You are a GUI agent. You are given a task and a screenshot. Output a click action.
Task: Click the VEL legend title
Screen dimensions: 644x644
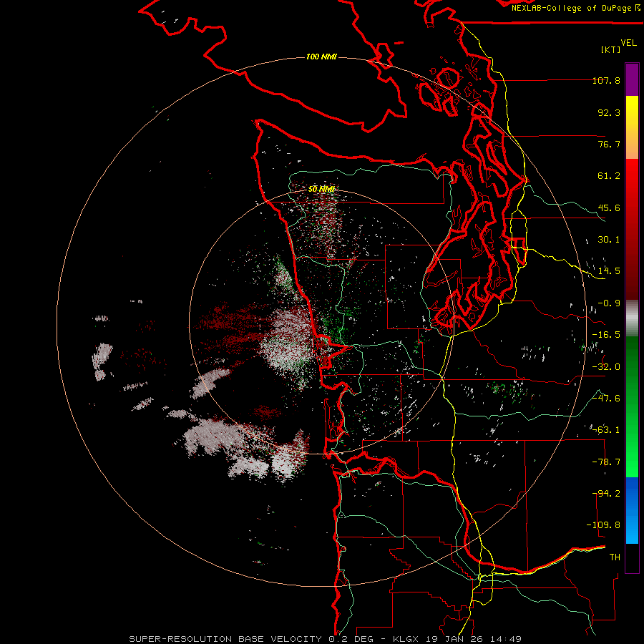[628, 43]
